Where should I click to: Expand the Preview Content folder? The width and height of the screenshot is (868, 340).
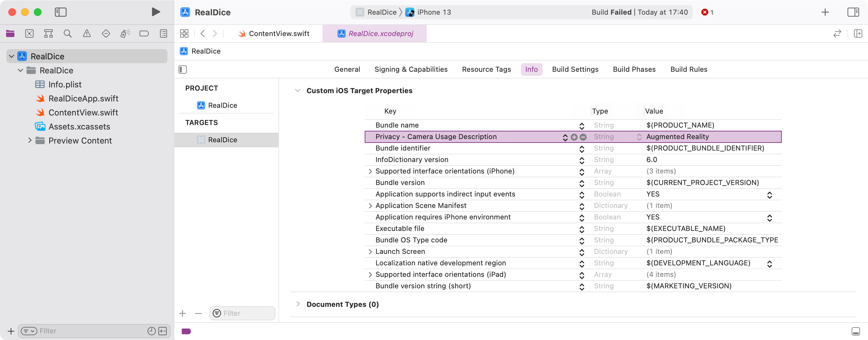pos(30,140)
